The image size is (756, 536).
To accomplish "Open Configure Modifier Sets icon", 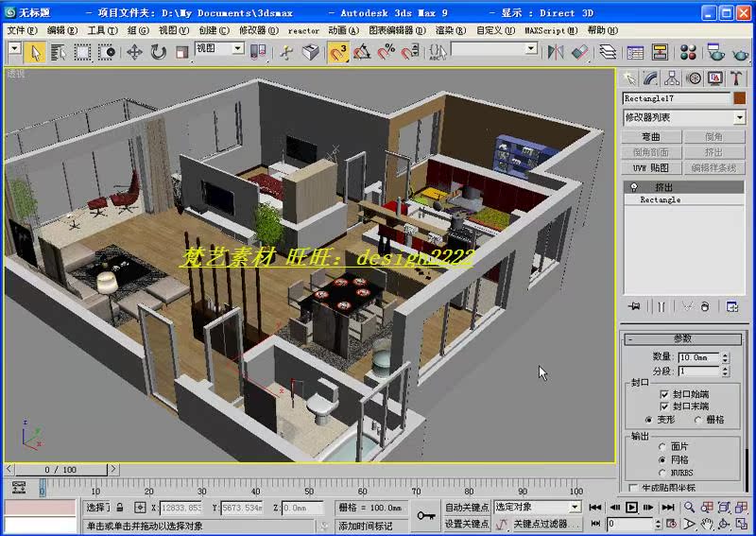I will [x=731, y=306].
